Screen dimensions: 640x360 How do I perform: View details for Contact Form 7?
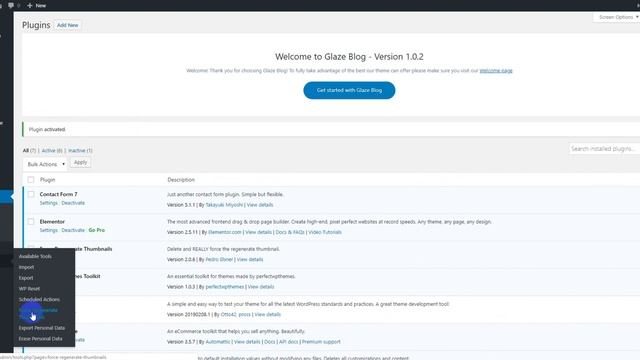[260, 205]
